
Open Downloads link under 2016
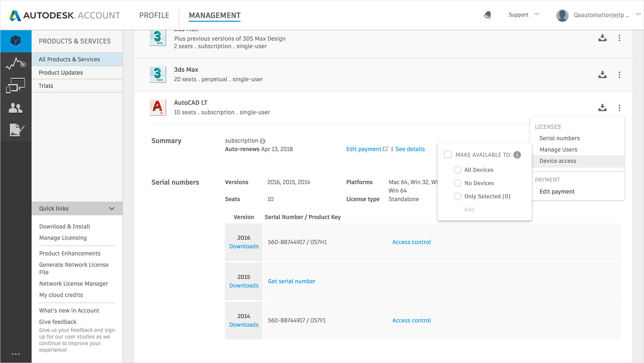point(244,246)
